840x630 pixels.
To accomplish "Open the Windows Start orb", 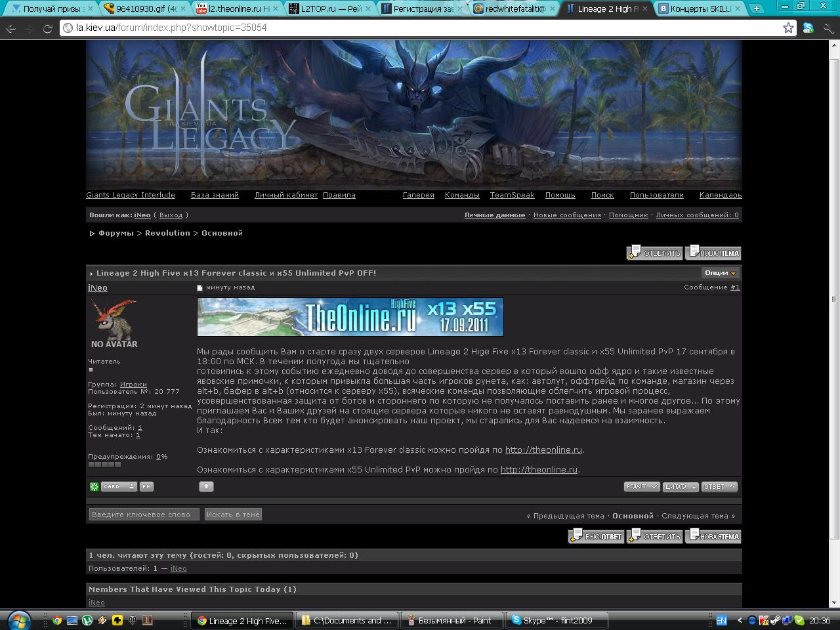I will [x=18, y=619].
